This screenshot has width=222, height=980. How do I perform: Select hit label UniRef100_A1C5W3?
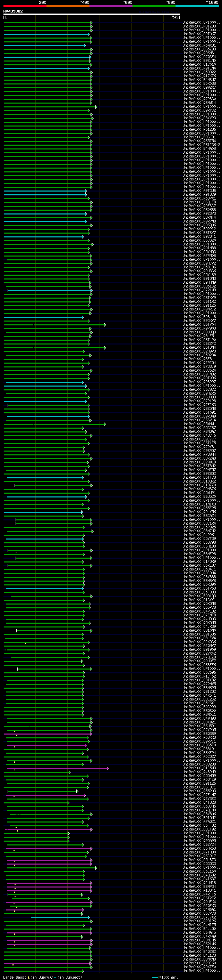click(199, 768)
